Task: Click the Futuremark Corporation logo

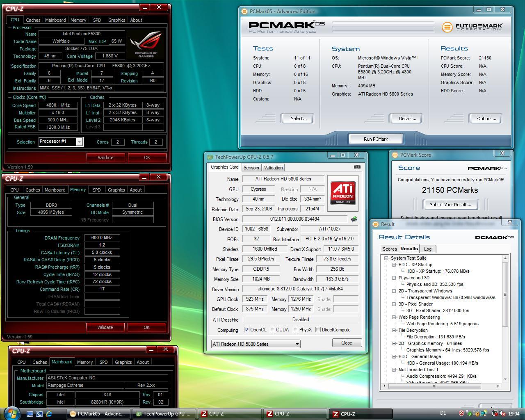Action: 472,27
